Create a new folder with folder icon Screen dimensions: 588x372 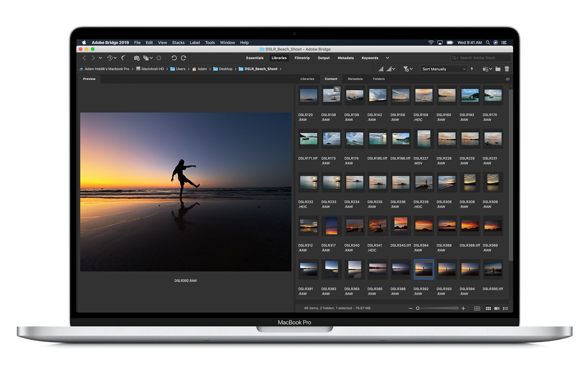498,69
